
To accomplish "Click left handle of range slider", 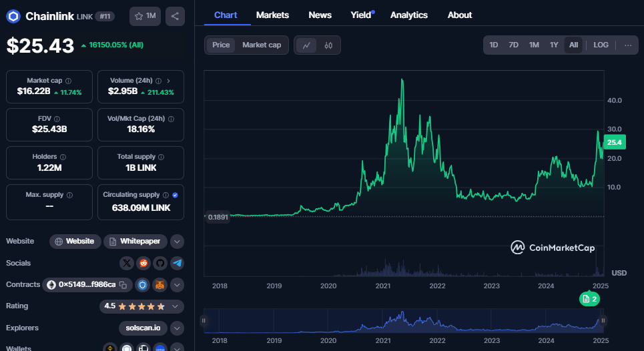I will (x=204, y=320).
